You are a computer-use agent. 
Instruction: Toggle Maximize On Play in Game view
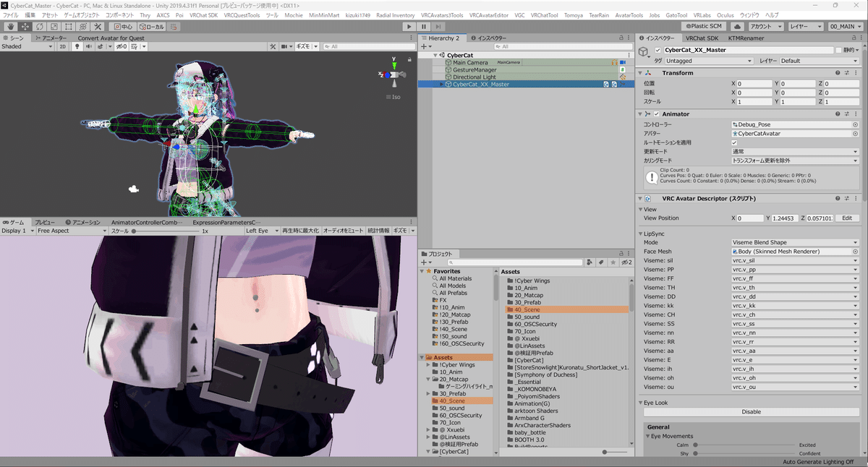pos(299,231)
